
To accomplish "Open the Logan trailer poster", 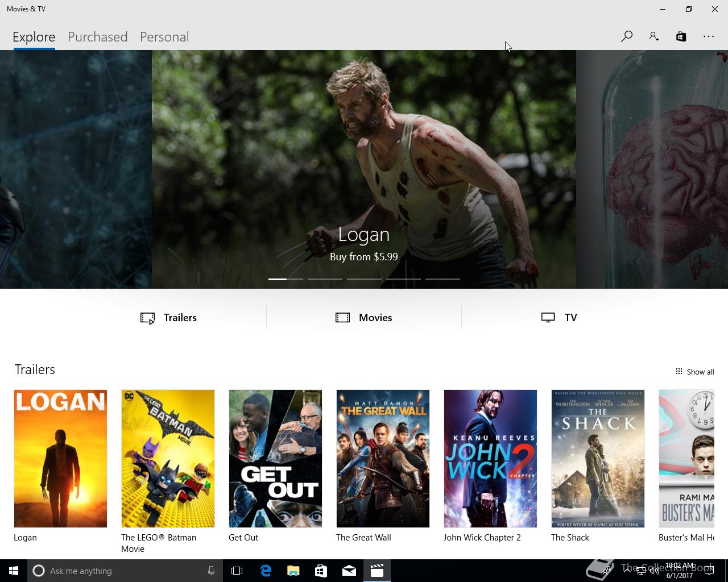I will [x=60, y=459].
